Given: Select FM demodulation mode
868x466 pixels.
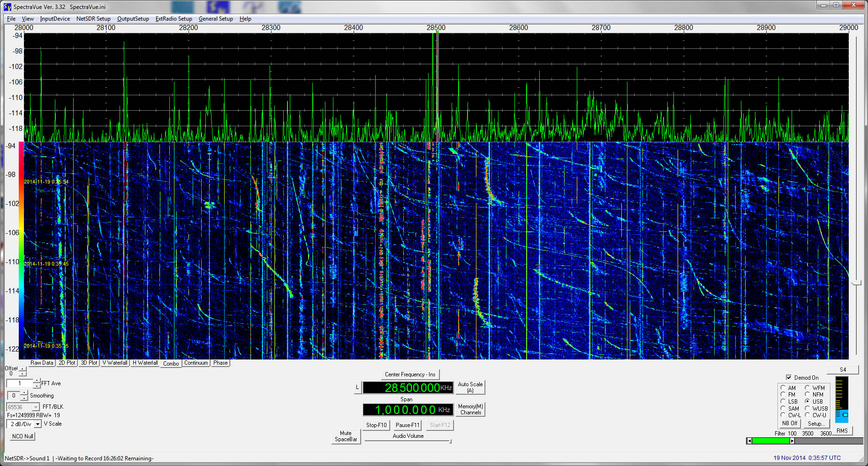Looking at the screenshot, I should pyautogui.click(x=783, y=394).
